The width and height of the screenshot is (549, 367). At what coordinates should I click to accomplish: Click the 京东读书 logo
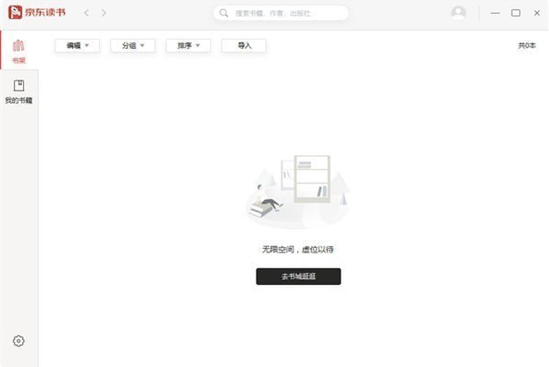coord(37,13)
